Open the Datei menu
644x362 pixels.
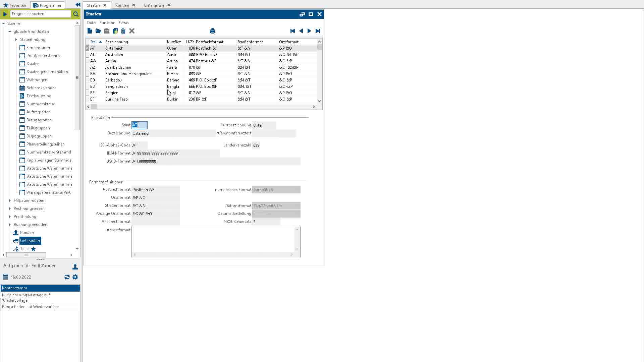coord(92,23)
